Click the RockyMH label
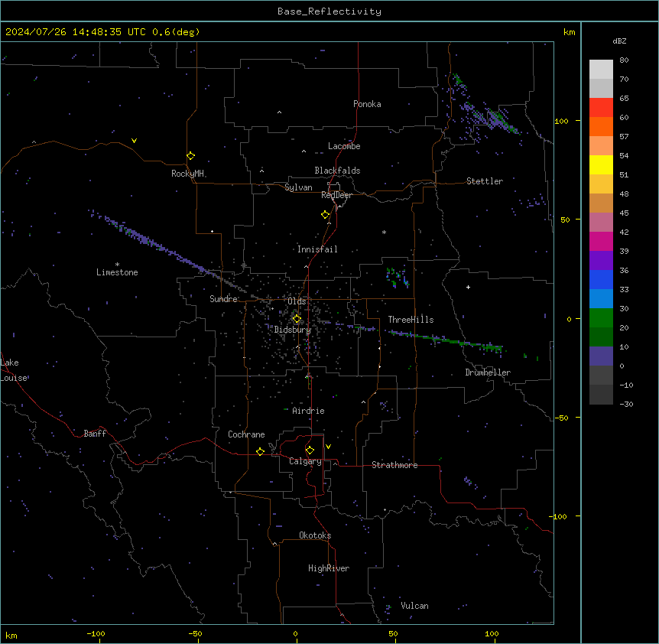The image size is (659, 644). coord(187,174)
